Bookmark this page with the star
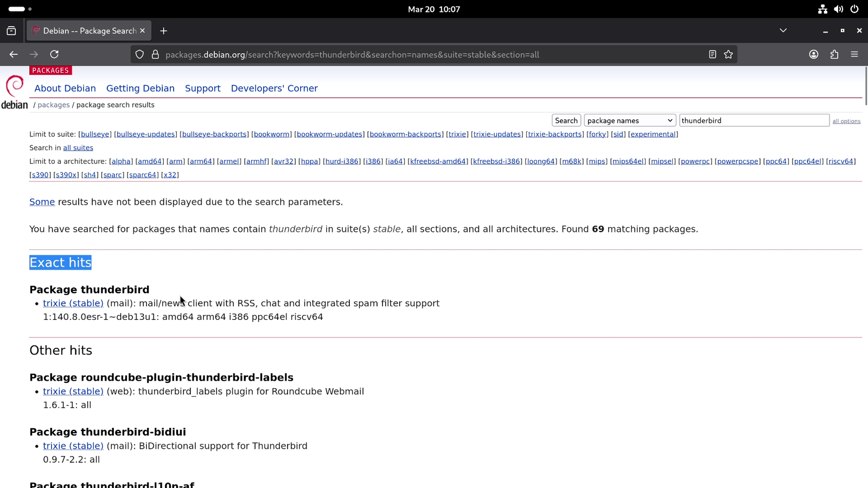Screen dimensions: 868x488 click(x=729, y=54)
